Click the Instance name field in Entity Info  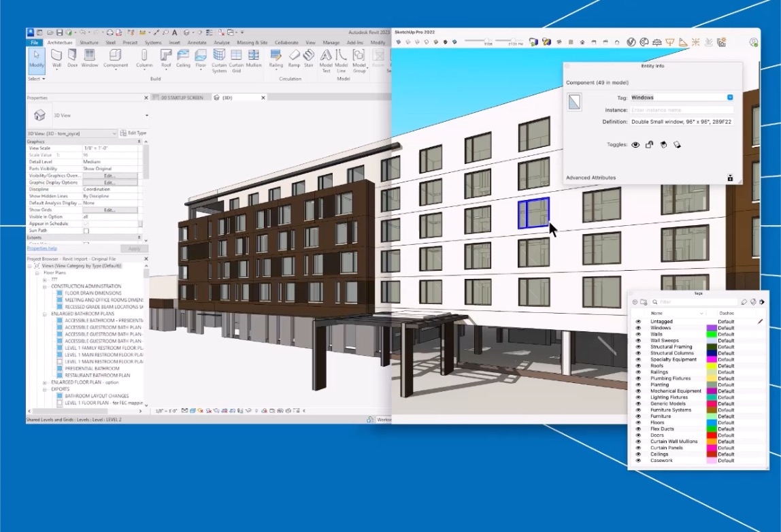point(680,110)
